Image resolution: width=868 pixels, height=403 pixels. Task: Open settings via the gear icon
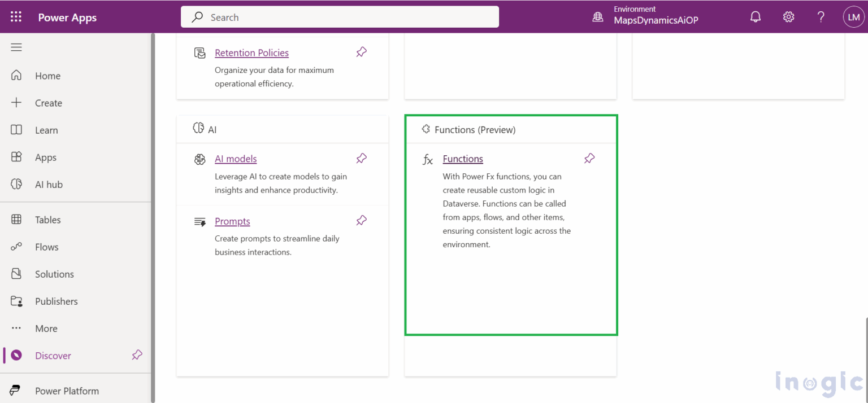(788, 16)
